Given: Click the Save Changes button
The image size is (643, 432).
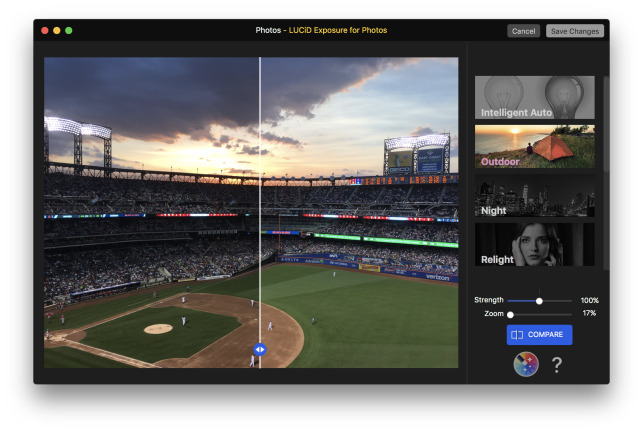Looking at the screenshot, I should click(x=574, y=31).
